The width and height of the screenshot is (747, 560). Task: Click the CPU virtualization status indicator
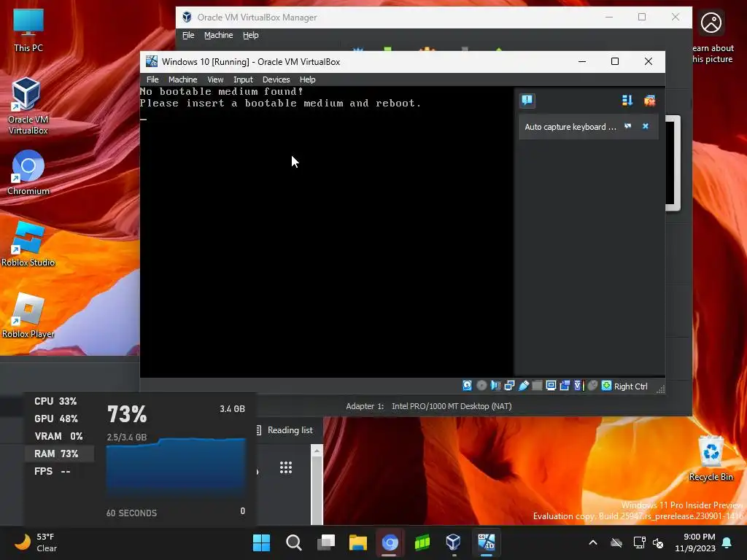click(578, 386)
